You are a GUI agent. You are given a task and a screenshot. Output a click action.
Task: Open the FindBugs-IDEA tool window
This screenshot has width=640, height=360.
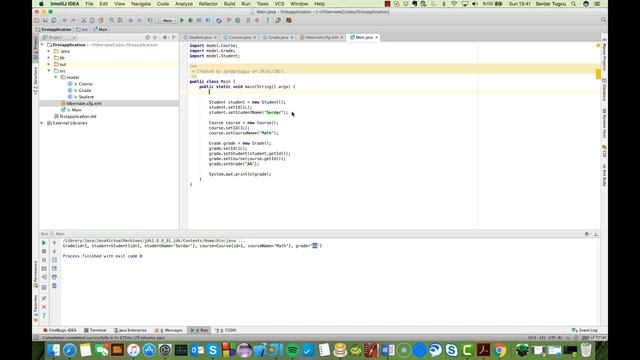coord(60,330)
